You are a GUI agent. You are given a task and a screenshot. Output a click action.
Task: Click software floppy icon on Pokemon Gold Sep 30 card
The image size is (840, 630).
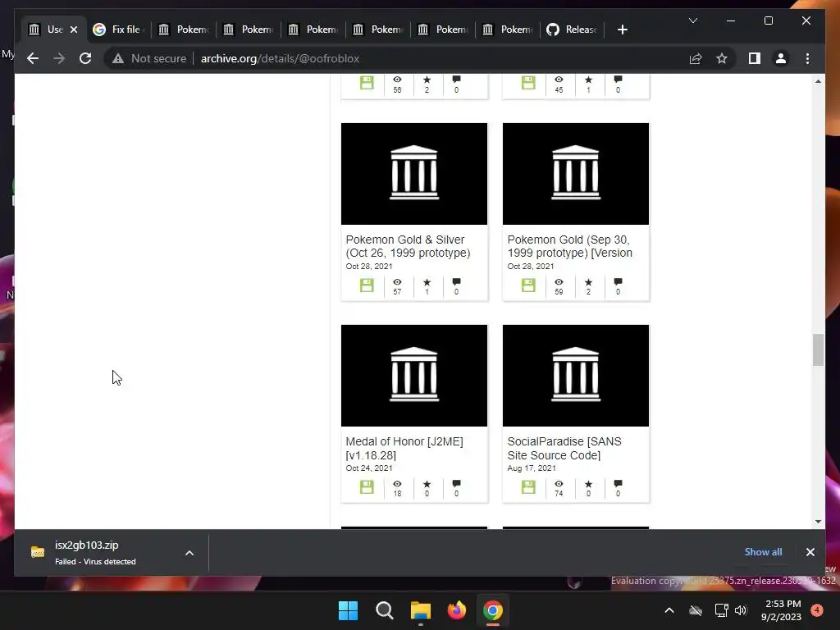coord(528,285)
